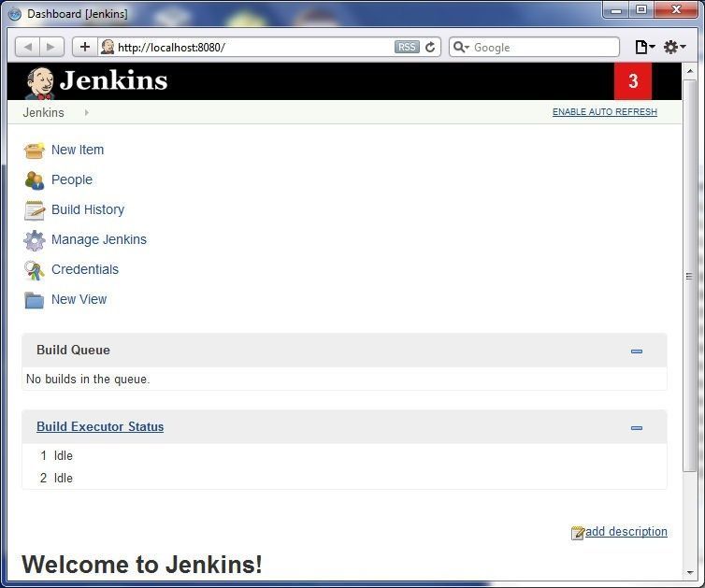Collapse the Build Queue panel
The image size is (705, 588).
(x=636, y=351)
